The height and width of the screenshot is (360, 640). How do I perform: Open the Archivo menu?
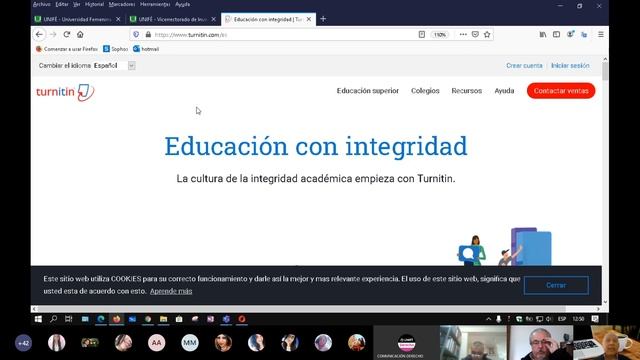tap(42, 4)
